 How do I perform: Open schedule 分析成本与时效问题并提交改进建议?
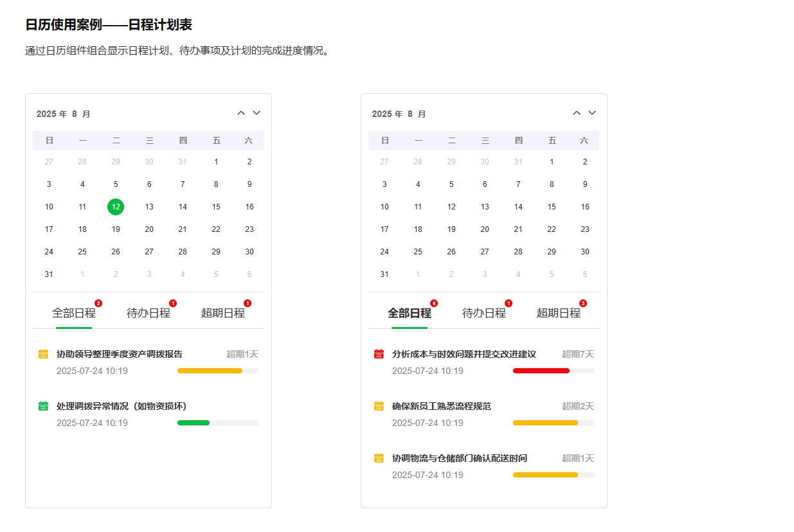click(464, 354)
